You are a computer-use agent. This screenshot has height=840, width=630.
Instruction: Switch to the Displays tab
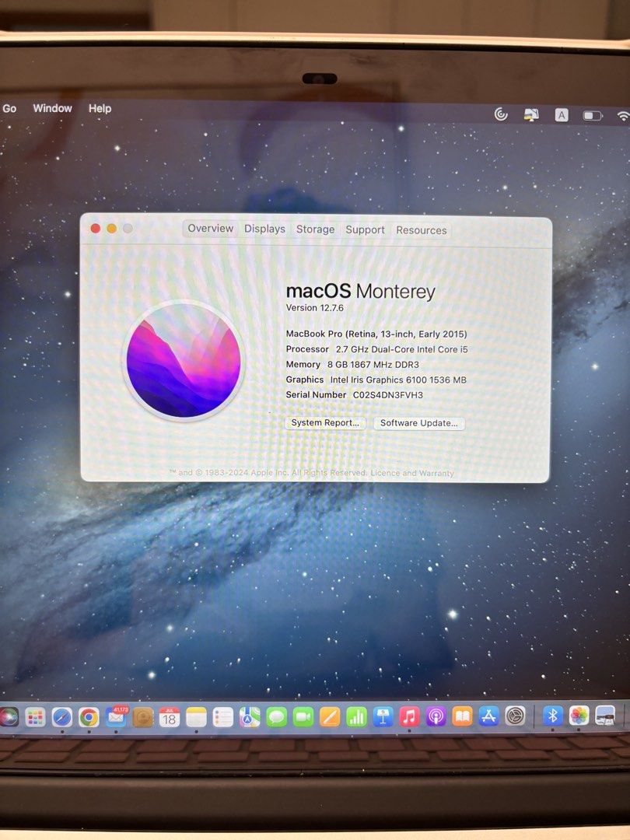(x=264, y=229)
